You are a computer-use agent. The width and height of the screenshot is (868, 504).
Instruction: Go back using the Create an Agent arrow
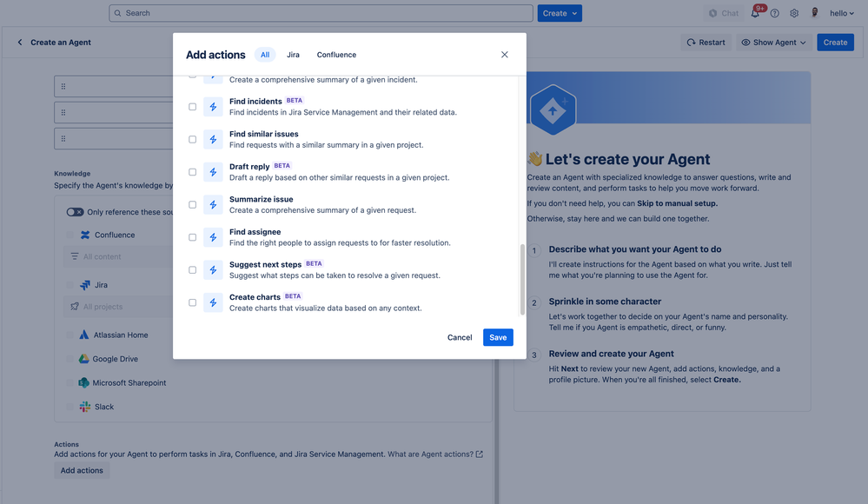[20, 42]
